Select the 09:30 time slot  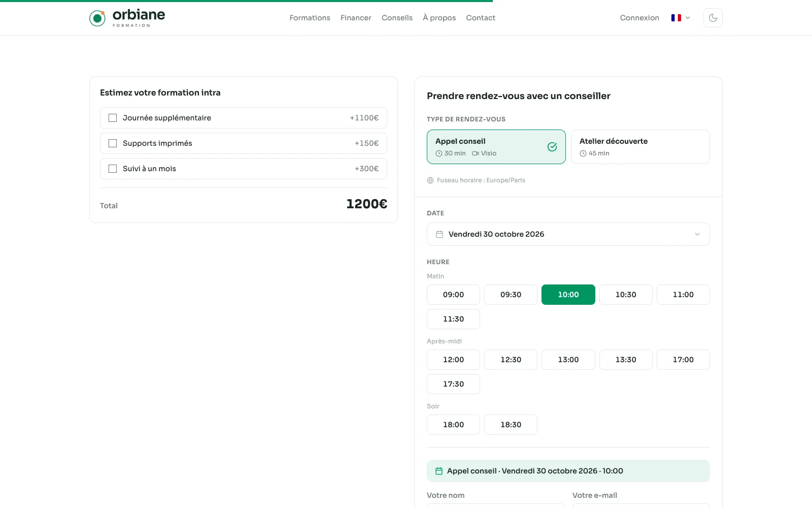click(511, 295)
